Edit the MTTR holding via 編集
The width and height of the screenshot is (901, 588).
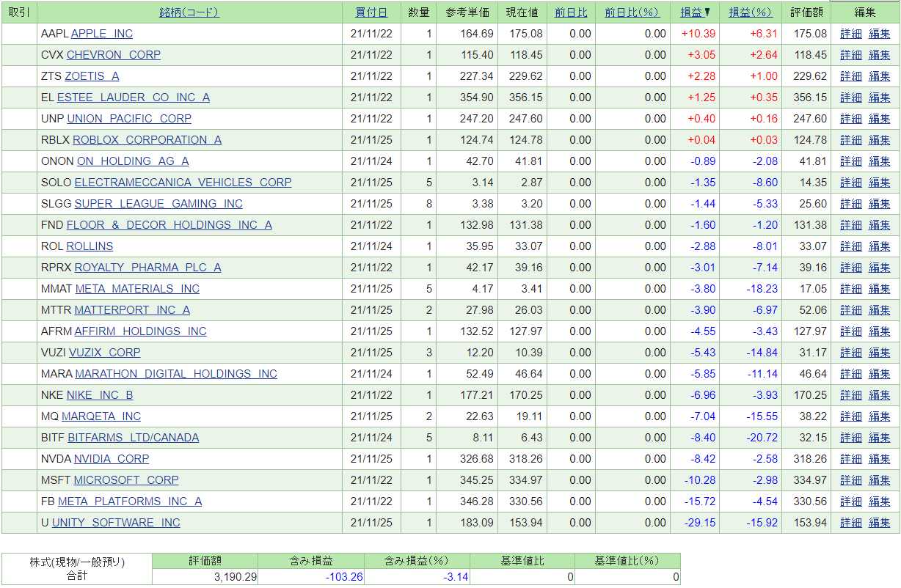point(880,310)
